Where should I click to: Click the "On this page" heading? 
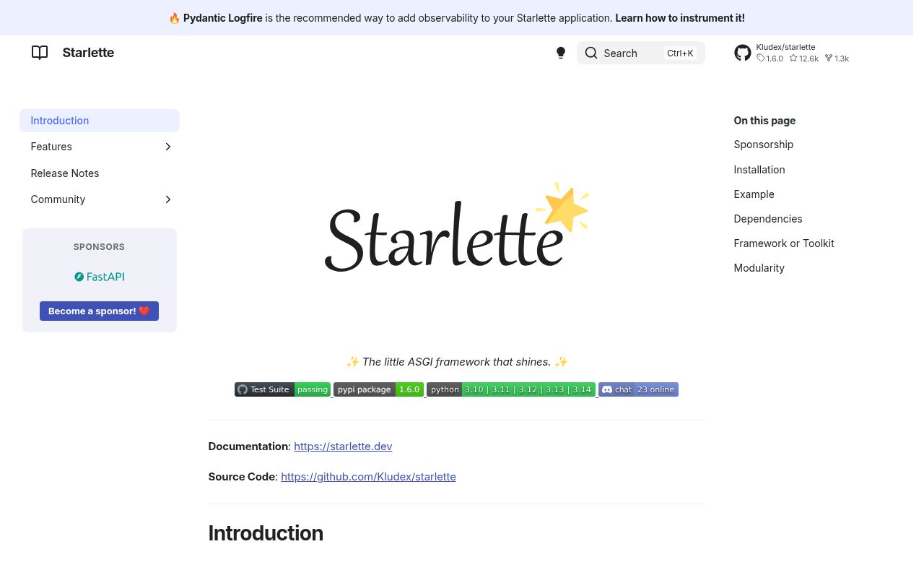point(764,121)
